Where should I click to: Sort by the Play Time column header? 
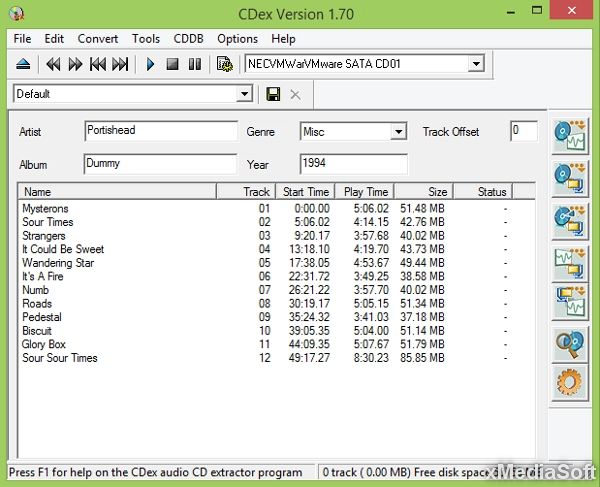tap(365, 191)
